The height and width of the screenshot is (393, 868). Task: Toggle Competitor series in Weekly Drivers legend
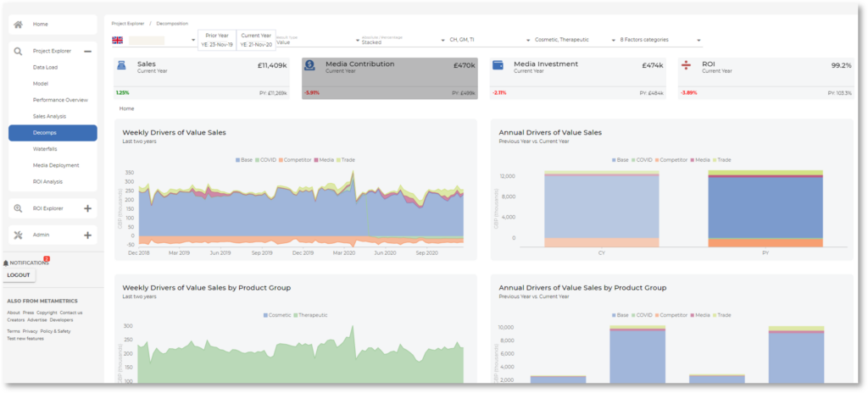[295, 160]
